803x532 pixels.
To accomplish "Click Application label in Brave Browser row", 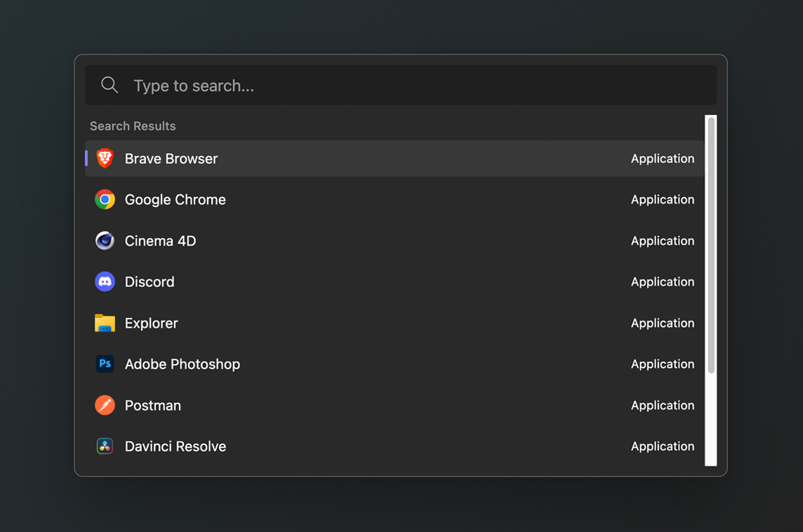I will coord(663,159).
